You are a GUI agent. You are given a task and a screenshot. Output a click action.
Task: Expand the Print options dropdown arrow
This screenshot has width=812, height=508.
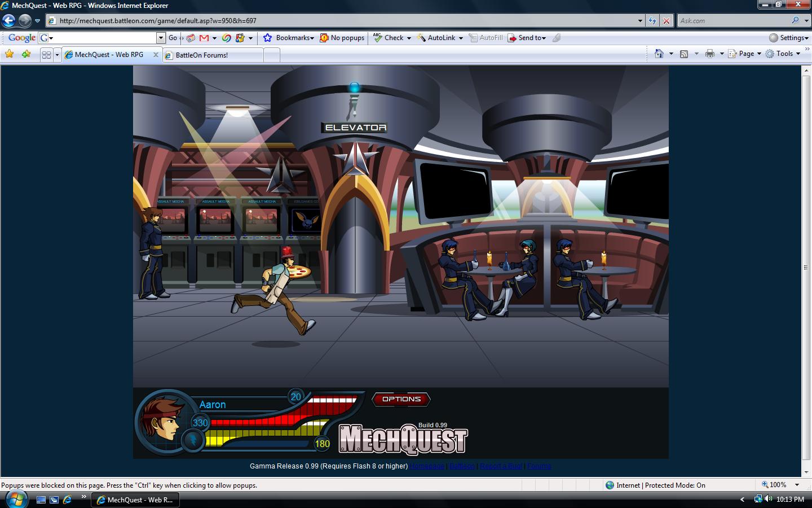722,54
